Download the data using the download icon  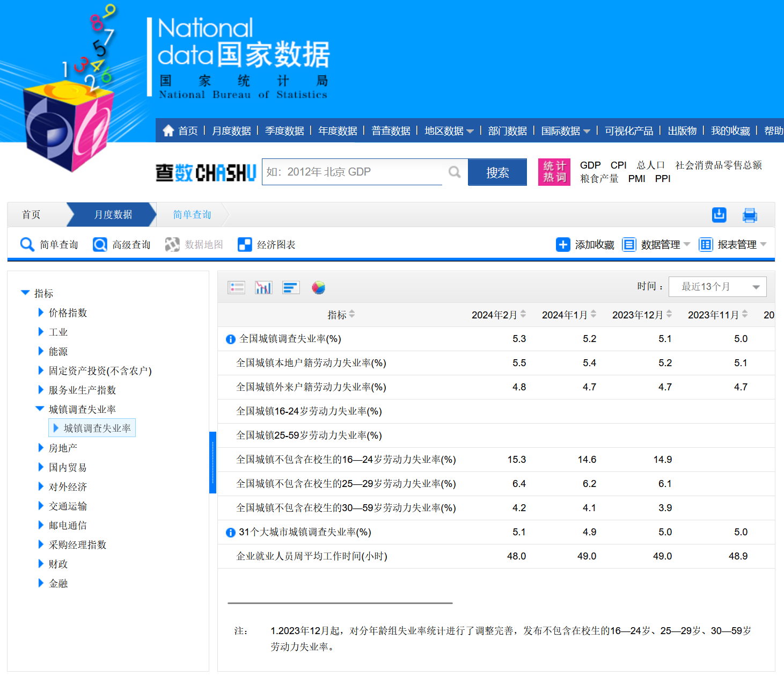tap(719, 215)
